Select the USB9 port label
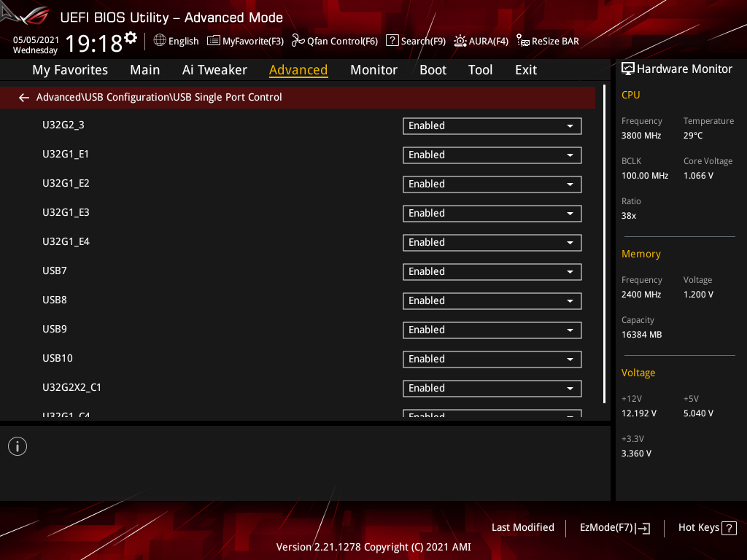Screen dimensions: 747x560 pyautogui.click(x=54, y=329)
